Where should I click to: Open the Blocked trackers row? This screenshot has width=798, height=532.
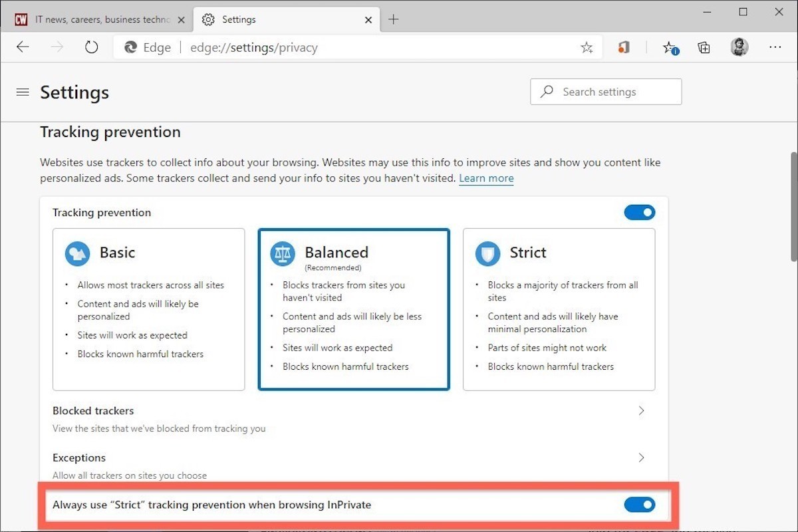tap(354, 419)
